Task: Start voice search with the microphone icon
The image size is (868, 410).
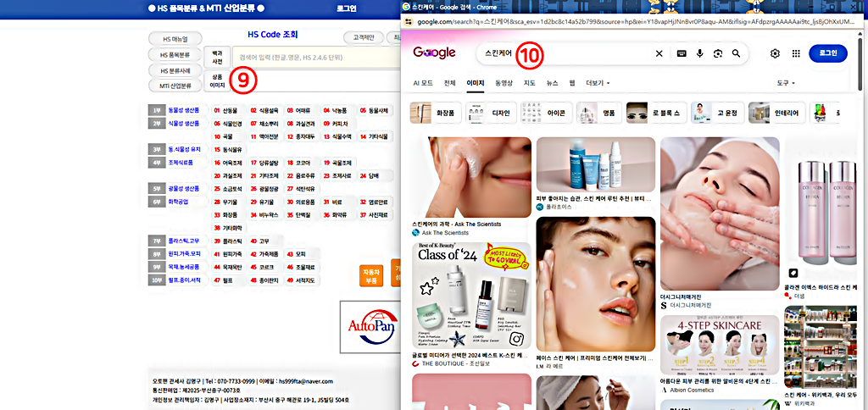Action: click(699, 53)
